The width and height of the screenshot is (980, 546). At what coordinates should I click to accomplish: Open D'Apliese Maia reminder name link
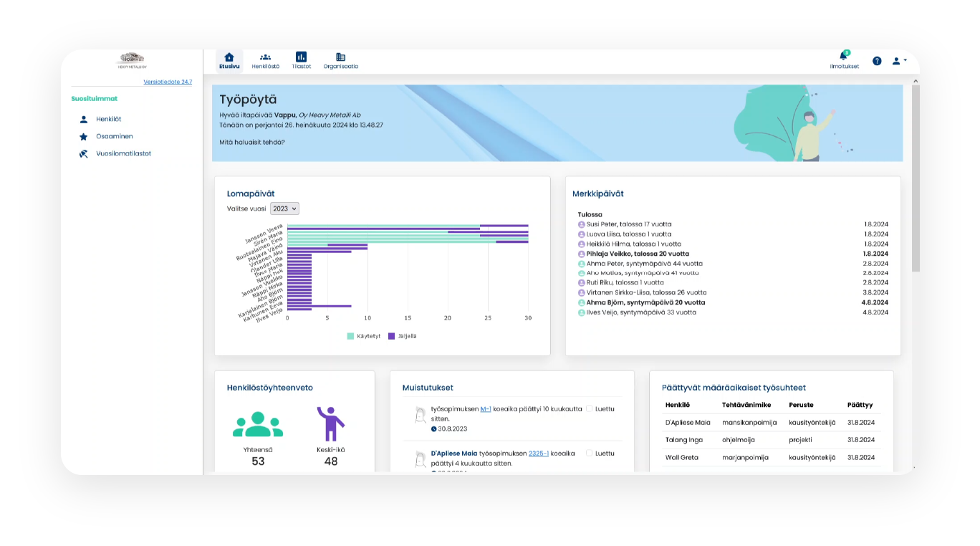tap(454, 454)
